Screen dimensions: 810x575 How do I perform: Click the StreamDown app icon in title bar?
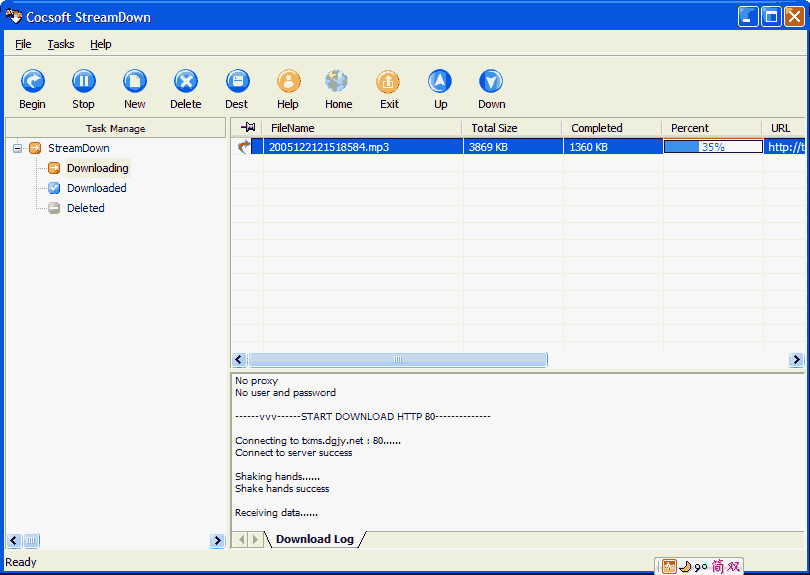coord(14,17)
